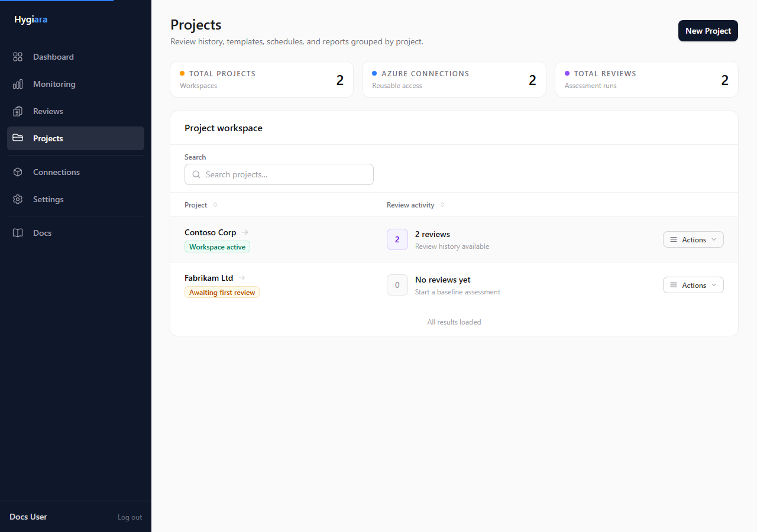
Task: Go to Dashboard in the sidebar
Action: pos(76,57)
